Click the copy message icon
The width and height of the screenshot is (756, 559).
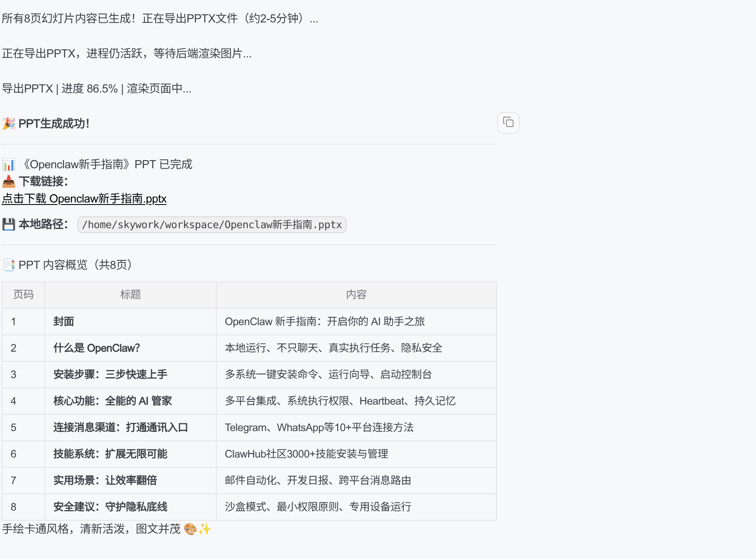(508, 123)
